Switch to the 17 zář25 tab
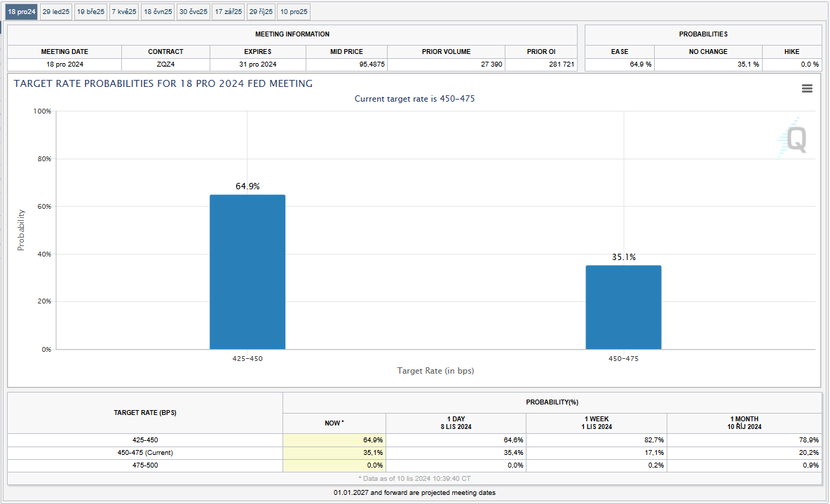Viewport: 830px width, 504px height. (229, 12)
